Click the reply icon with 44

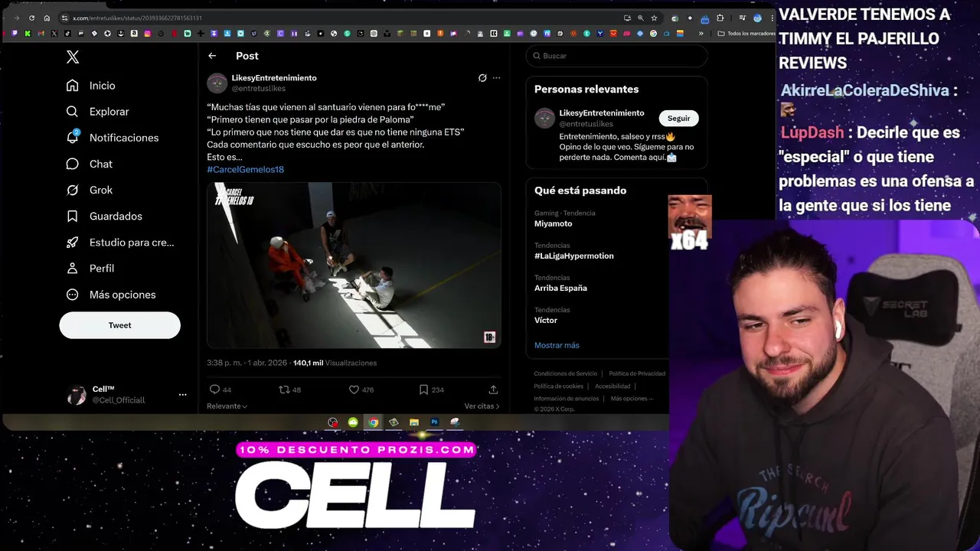click(215, 390)
